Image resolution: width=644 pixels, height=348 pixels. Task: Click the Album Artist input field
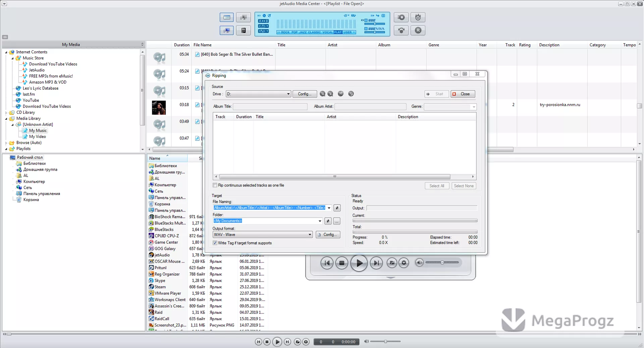coord(370,107)
